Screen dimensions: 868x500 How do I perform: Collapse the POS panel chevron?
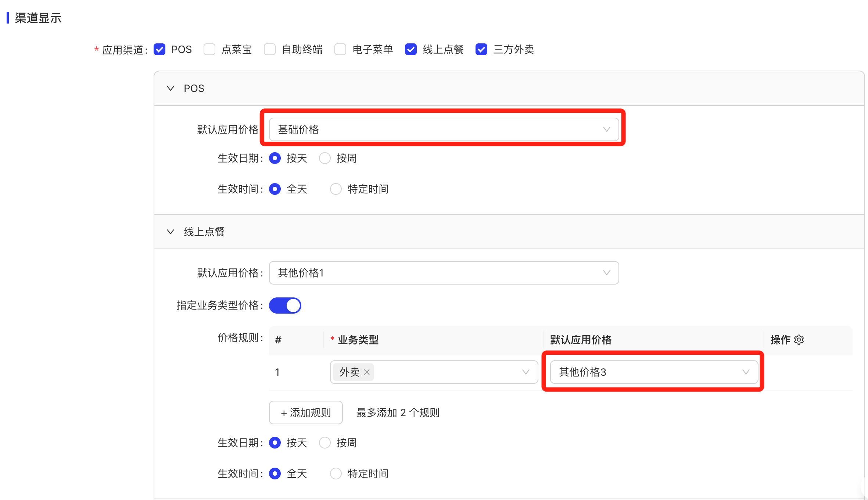pos(171,89)
